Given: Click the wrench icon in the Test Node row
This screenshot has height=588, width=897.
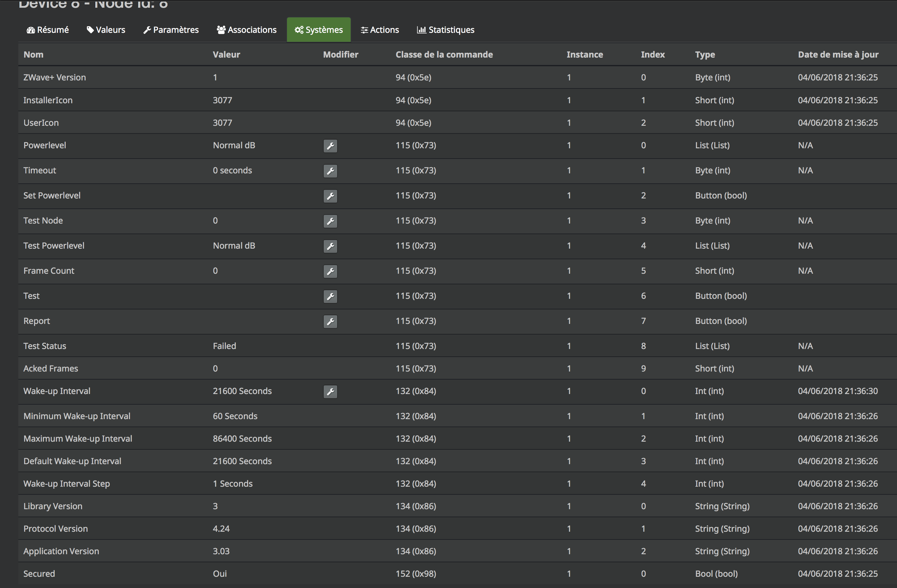Looking at the screenshot, I should [330, 221].
